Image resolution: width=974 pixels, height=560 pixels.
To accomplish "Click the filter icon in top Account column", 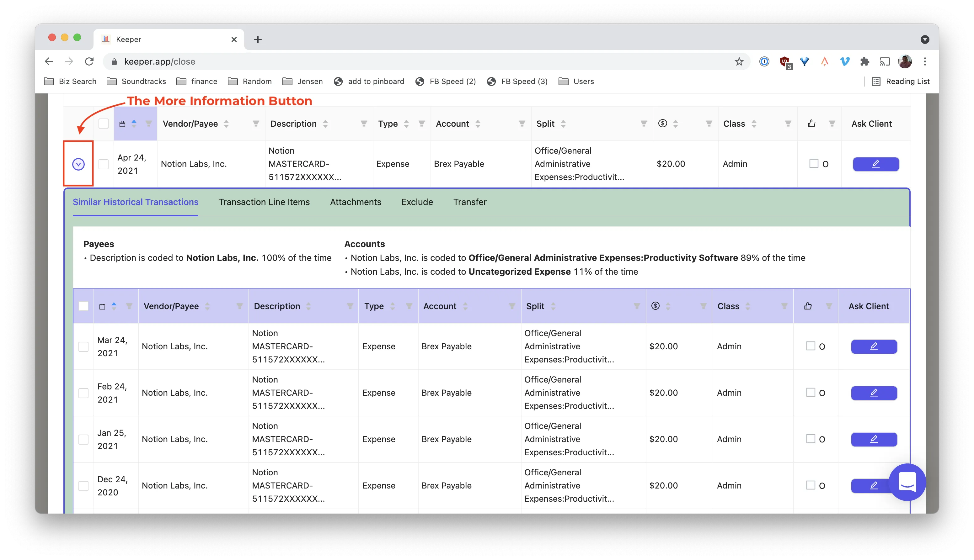I will point(522,124).
